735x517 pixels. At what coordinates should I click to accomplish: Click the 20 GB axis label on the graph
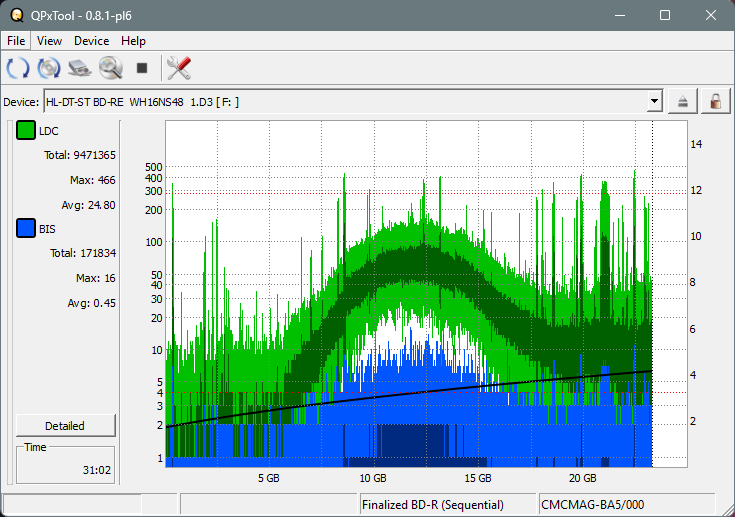(583, 478)
